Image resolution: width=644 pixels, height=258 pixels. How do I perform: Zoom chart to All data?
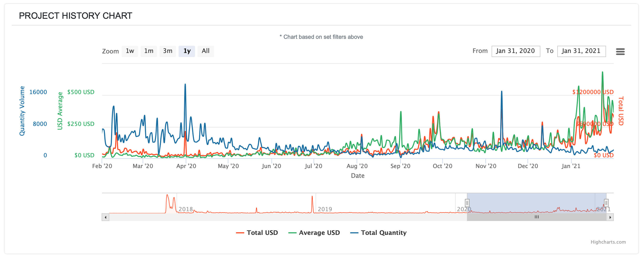point(206,51)
